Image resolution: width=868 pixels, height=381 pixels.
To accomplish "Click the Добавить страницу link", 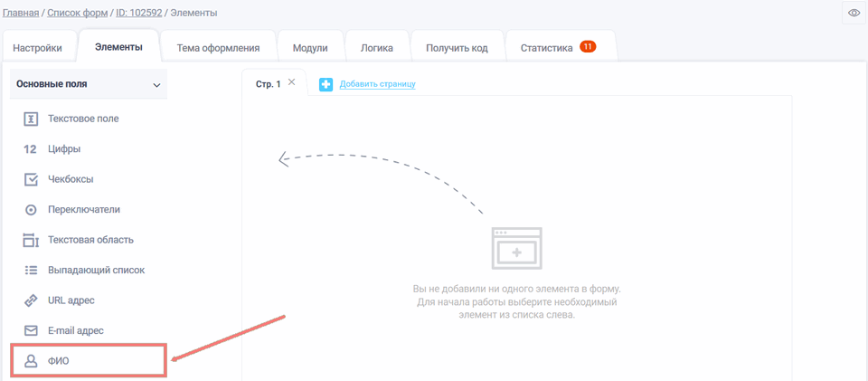I will (377, 84).
